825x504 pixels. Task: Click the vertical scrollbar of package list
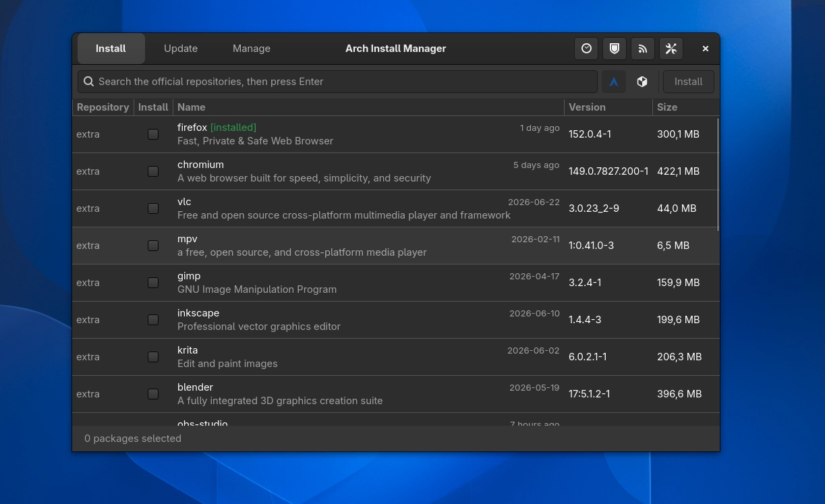(718, 175)
